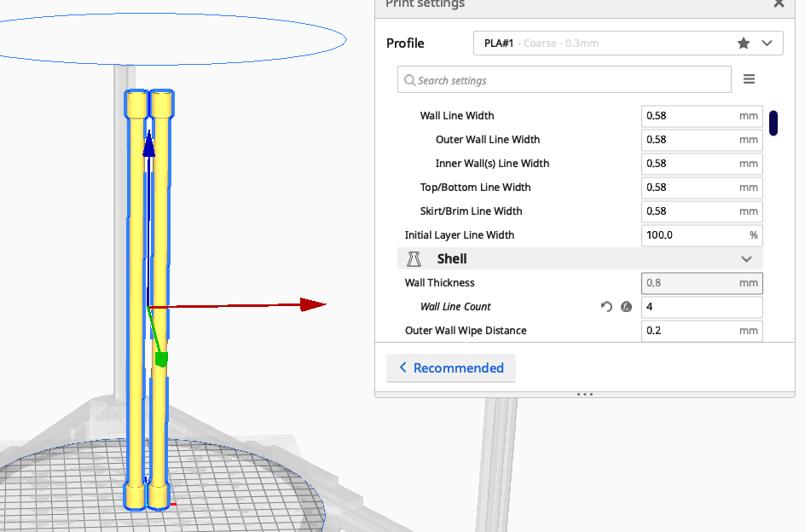Edit the Outer Wall Line Width value
Viewport: 805px width, 532px height.
point(702,140)
